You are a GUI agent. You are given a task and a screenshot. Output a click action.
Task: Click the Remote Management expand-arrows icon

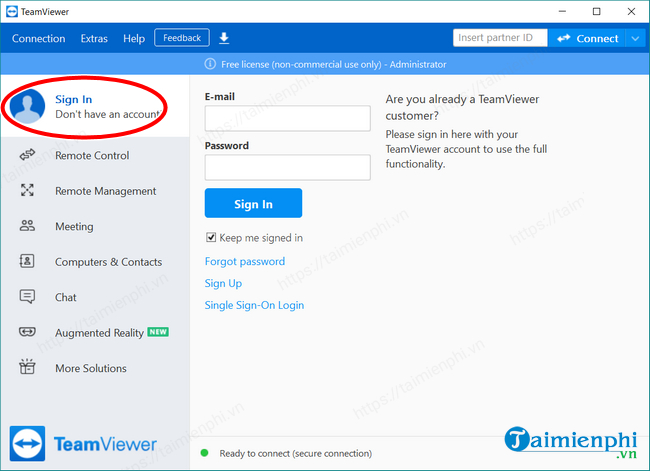(27, 190)
